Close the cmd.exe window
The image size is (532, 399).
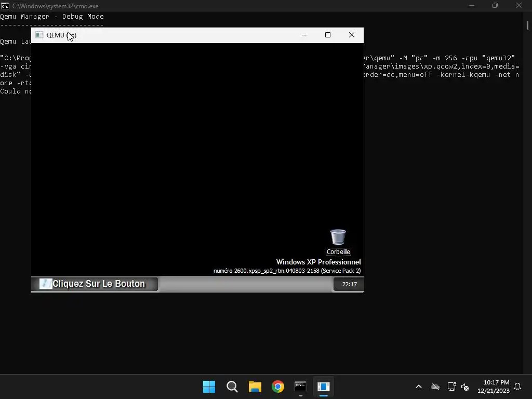click(519, 5)
